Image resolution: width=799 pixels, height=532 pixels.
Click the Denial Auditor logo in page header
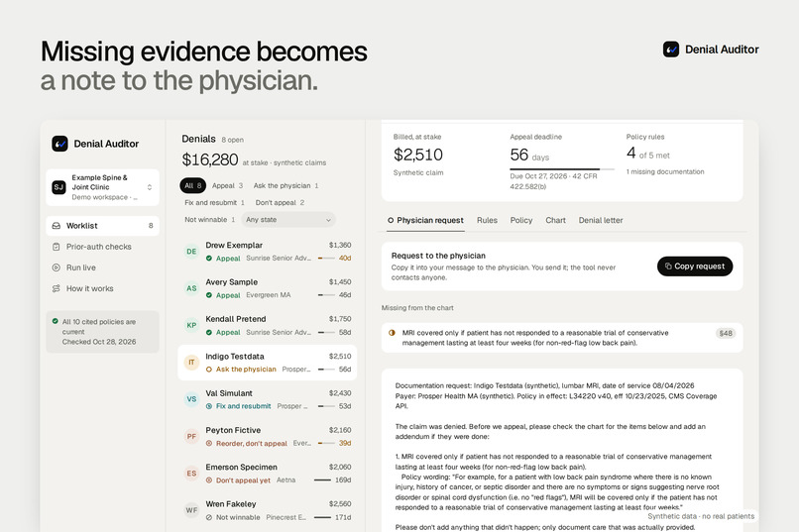[670, 50]
